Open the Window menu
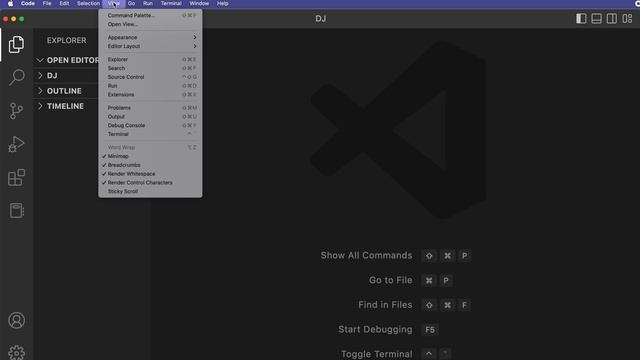The height and width of the screenshot is (360, 640). 199,3
